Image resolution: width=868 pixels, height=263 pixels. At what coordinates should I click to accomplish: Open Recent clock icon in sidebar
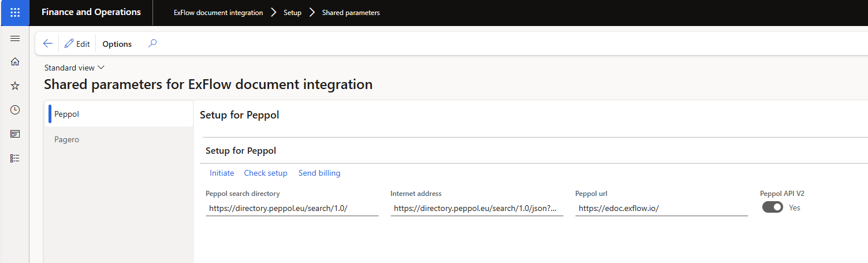(15, 110)
